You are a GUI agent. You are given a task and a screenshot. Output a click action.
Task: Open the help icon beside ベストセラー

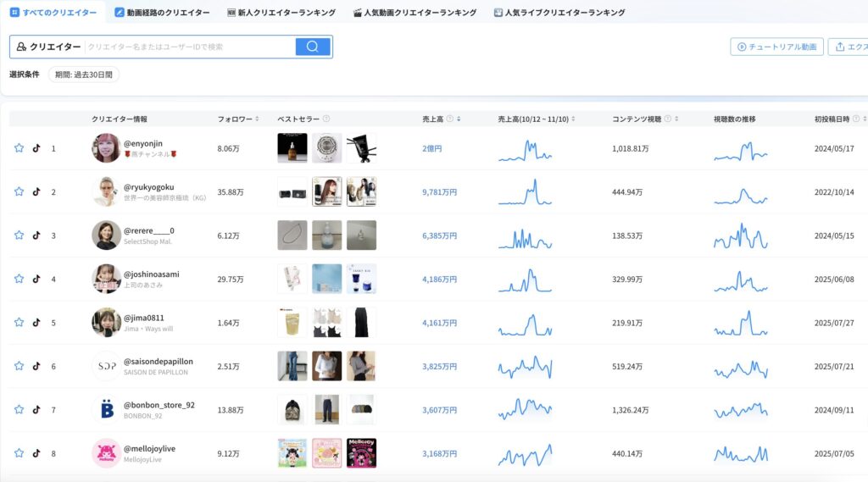coord(326,119)
